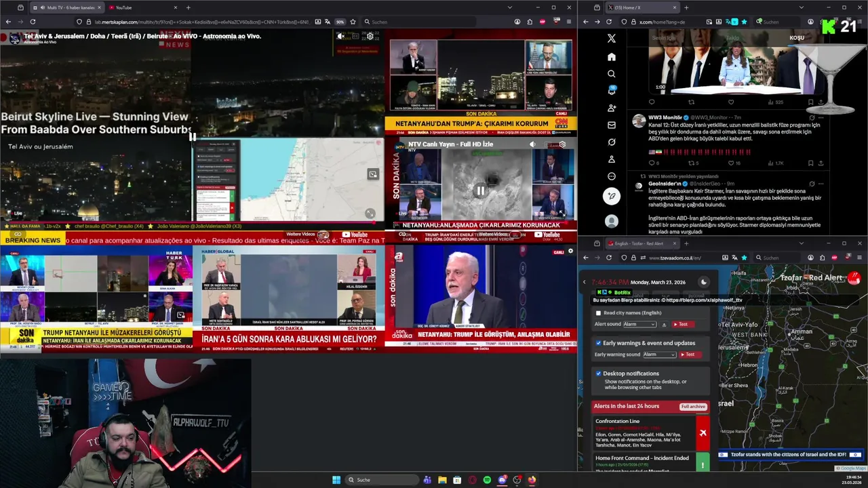
Task: Select the Multi TV browser tab
Action: pyautogui.click(x=66, y=7)
